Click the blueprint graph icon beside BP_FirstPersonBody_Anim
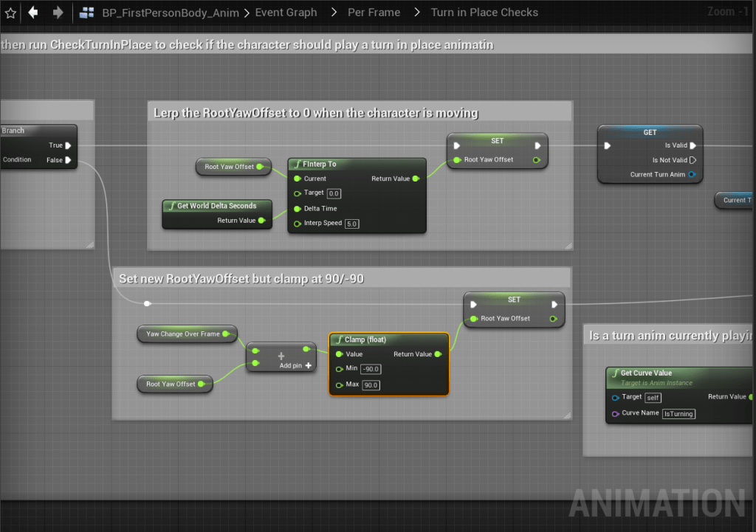 point(87,13)
